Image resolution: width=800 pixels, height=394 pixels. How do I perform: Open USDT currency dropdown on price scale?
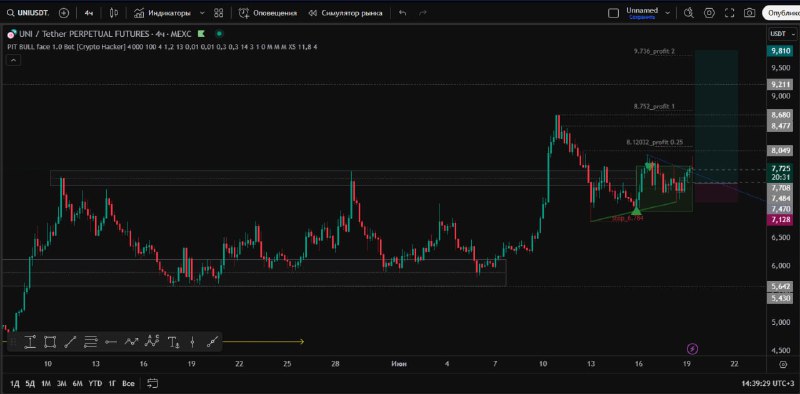(781, 34)
